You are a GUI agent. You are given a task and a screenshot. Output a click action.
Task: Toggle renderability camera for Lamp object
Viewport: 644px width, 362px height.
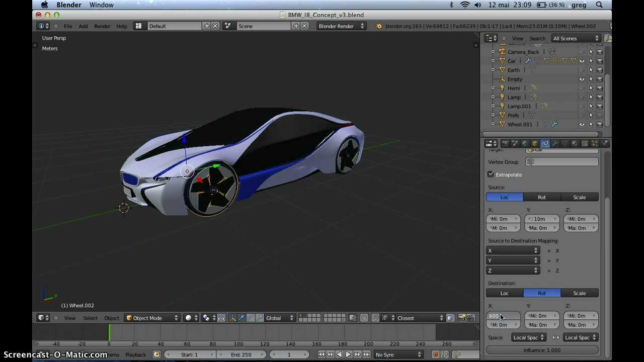600,97
